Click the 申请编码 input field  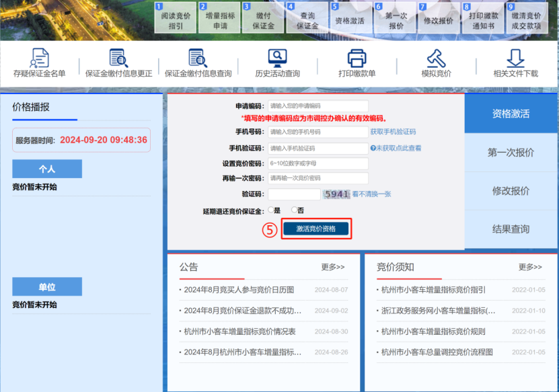tap(318, 106)
